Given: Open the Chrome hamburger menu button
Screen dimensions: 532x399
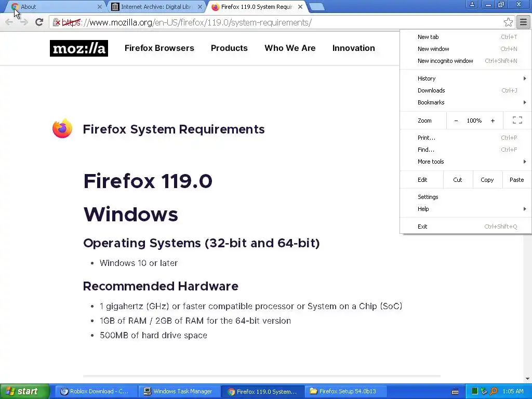Looking at the screenshot, I should (523, 22).
